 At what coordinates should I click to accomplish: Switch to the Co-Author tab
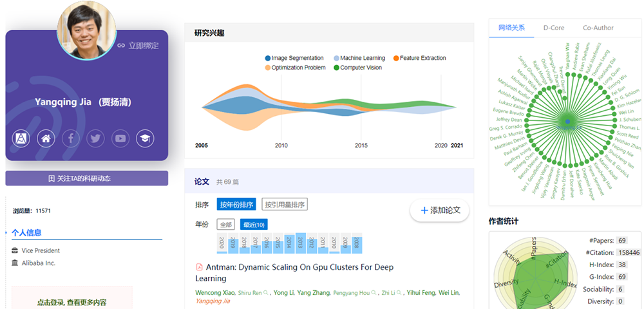tap(598, 28)
